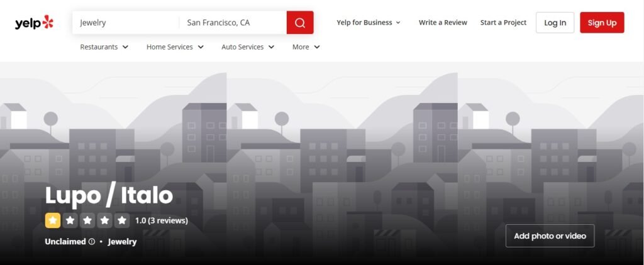Open the Jewelry category link under business name
The image size is (644, 265).
coord(122,242)
